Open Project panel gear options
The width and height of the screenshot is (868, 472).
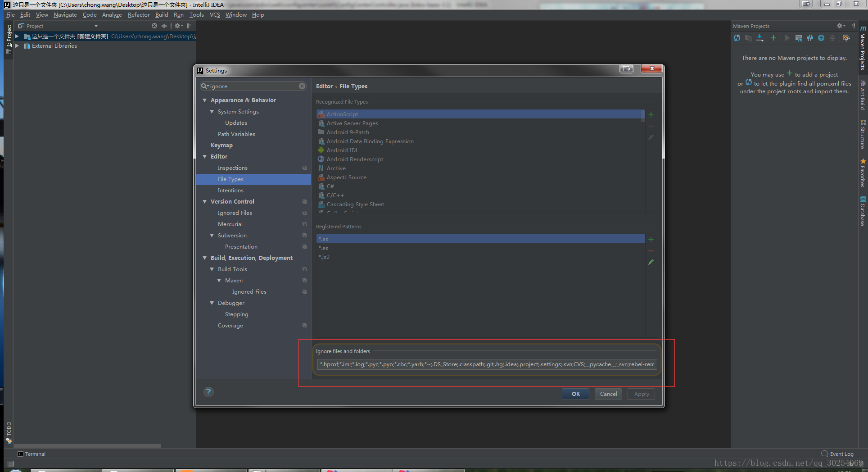(x=178, y=26)
